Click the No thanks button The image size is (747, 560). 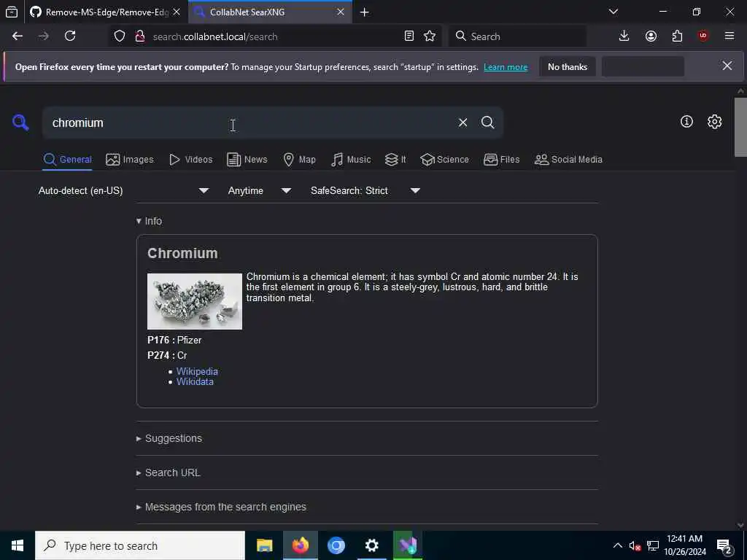click(568, 66)
